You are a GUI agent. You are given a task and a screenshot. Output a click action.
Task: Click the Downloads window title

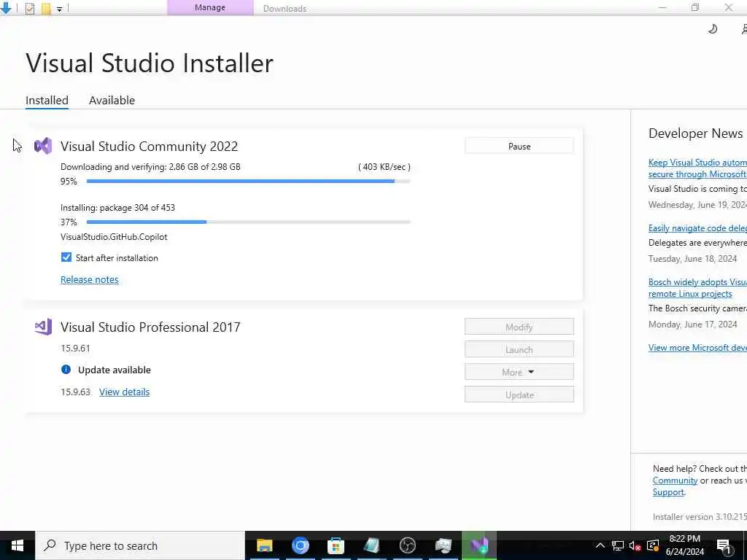pyautogui.click(x=285, y=9)
